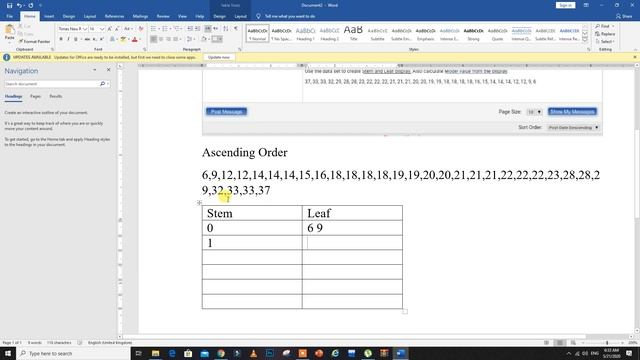This screenshot has height=360, width=640.
Task: Open multilevel list menu
Action: (177, 29)
